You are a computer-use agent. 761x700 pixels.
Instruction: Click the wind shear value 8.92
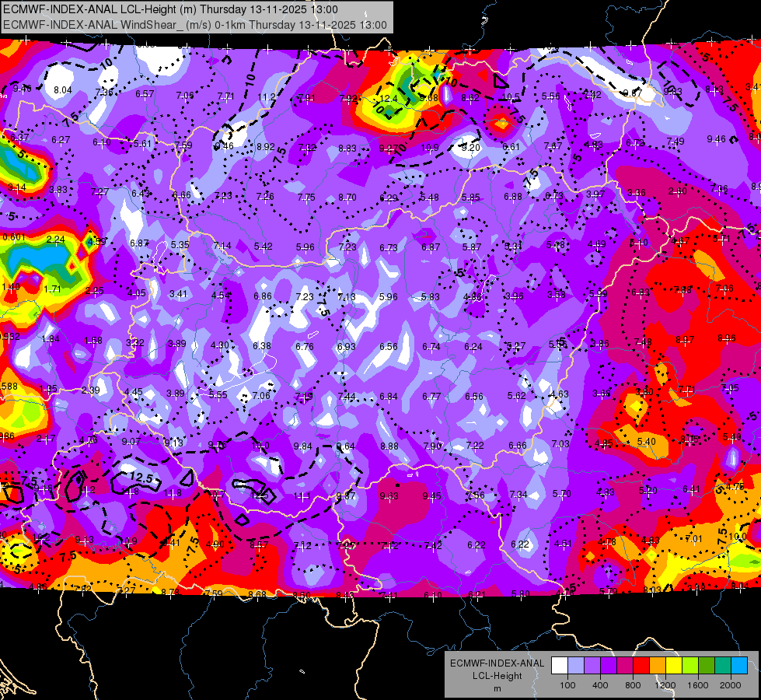click(266, 147)
